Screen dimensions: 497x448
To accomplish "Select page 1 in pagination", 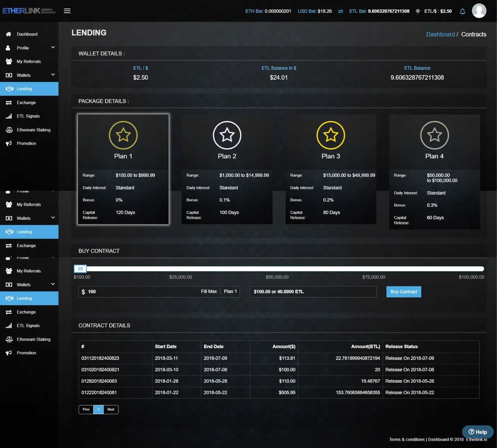I will (99, 410).
